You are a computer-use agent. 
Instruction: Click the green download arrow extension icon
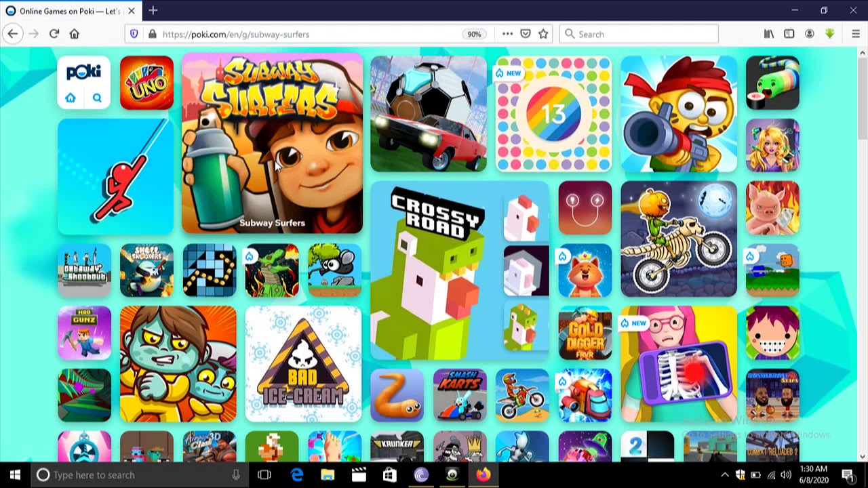829,34
